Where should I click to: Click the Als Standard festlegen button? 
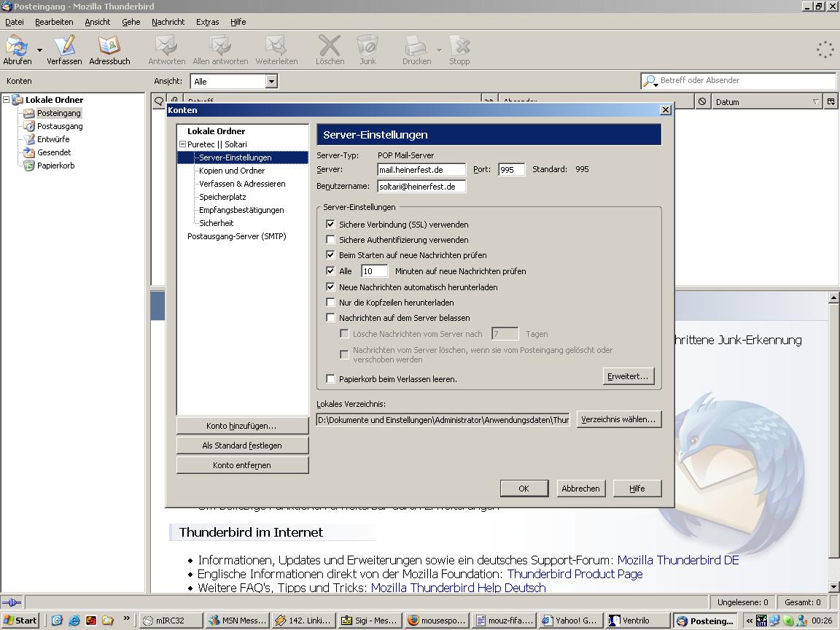pyautogui.click(x=242, y=446)
